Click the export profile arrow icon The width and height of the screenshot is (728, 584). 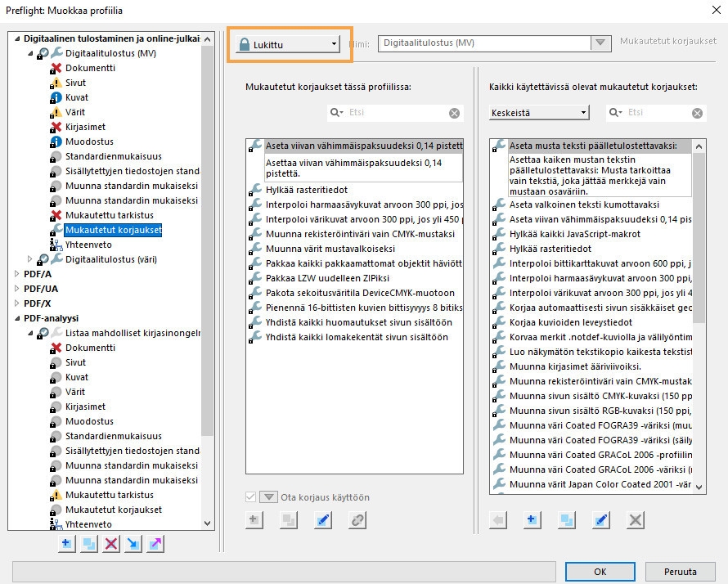click(155, 545)
